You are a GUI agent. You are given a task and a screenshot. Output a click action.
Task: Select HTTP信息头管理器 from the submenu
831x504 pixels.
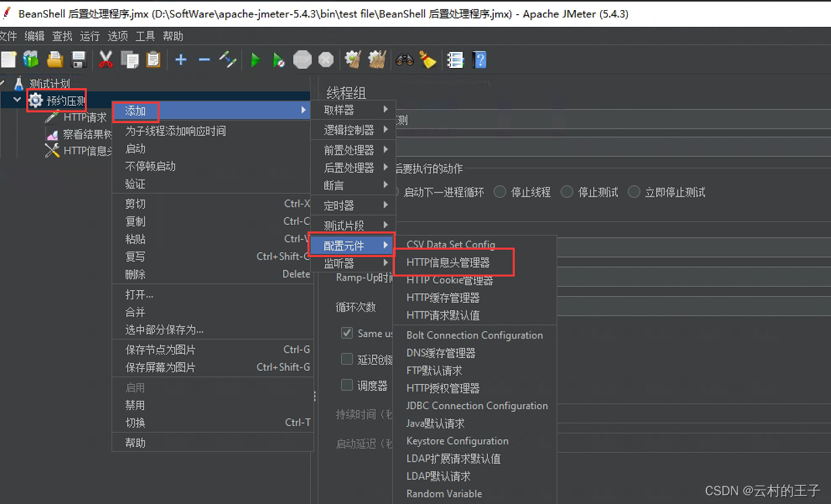pyautogui.click(x=474, y=262)
